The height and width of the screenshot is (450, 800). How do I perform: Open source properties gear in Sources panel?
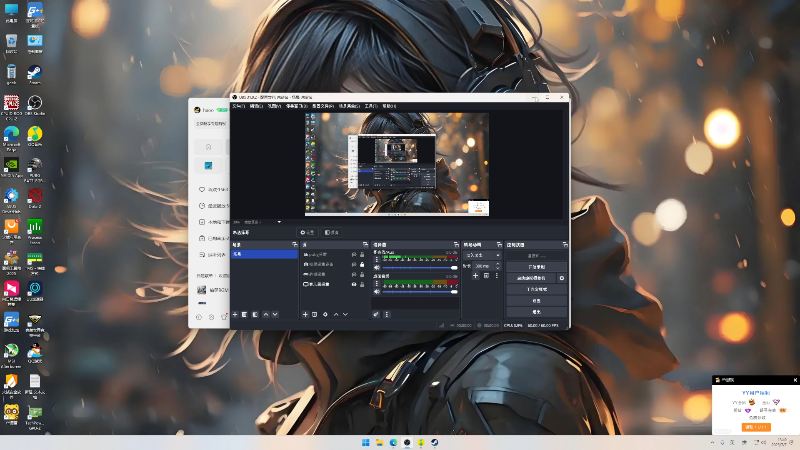325,315
